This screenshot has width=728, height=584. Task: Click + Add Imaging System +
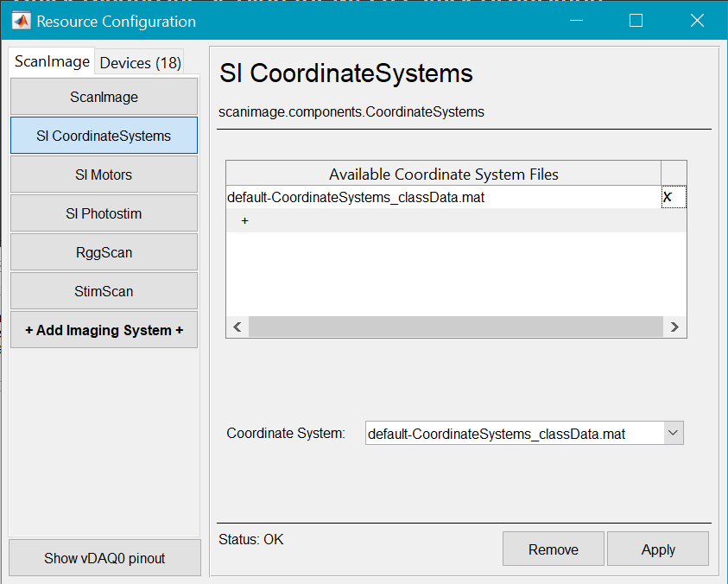click(104, 330)
